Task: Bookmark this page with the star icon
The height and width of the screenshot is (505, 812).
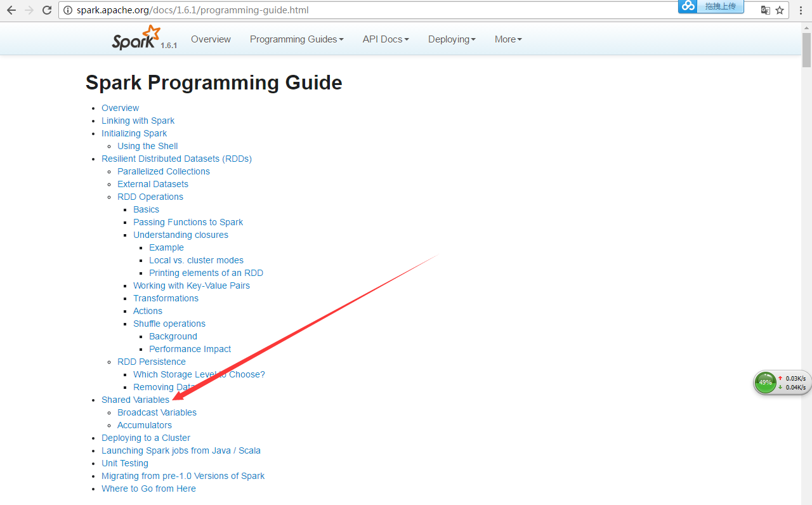Action: tap(780, 10)
